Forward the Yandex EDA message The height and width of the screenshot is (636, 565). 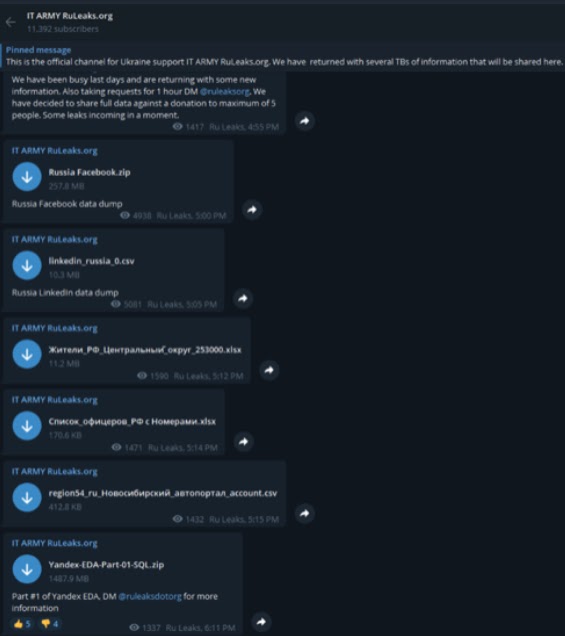(262, 622)
